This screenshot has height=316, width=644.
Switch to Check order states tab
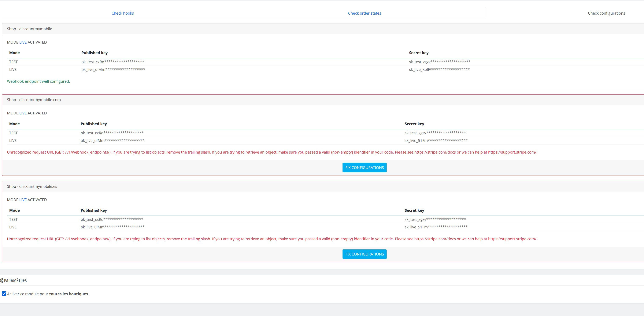coord(364,13)
